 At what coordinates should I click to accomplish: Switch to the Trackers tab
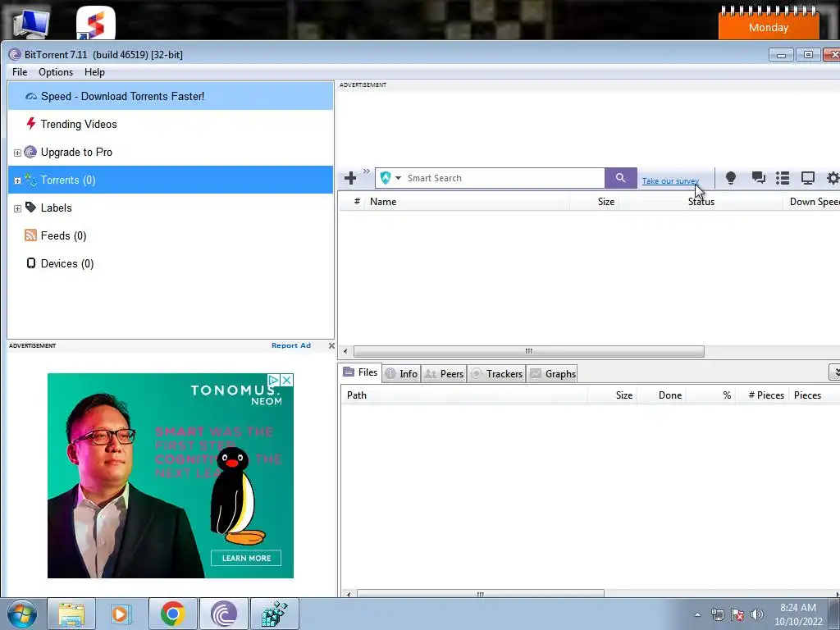496,373
